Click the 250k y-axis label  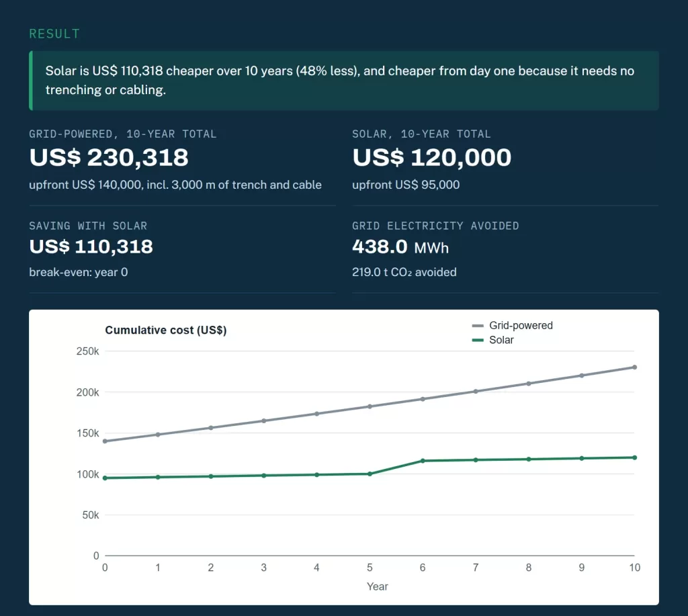click(x=88, y=351)
